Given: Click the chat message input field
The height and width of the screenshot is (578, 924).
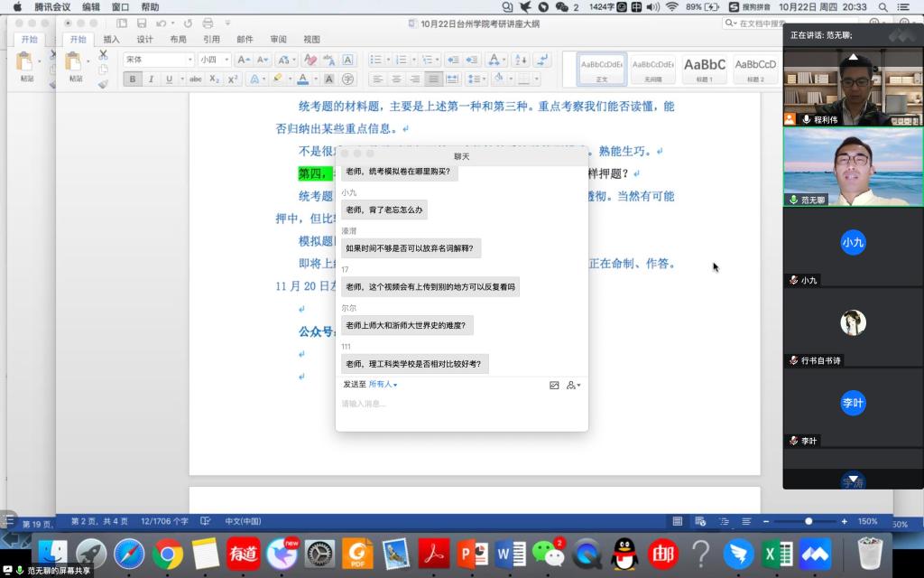Looking at the screenshot, I should tap(461, 405).
